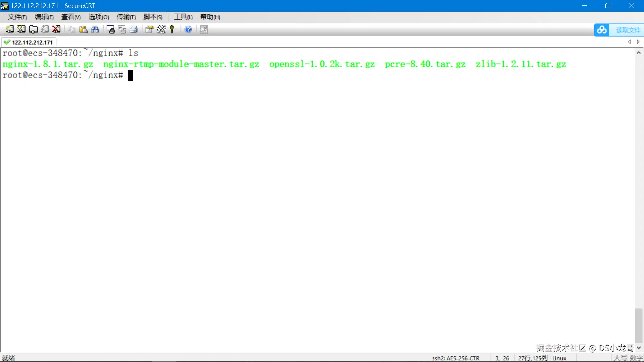This screenshot has width=644, height=362.
Task: Click the Print Screen toolbar icon
Action: click(110, 29)
